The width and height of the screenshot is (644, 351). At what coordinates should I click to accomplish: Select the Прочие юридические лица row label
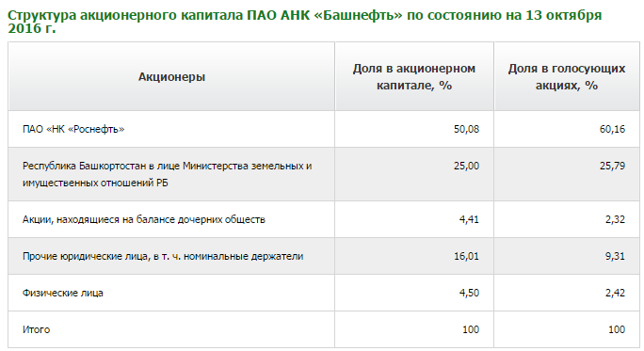[163, 257]
